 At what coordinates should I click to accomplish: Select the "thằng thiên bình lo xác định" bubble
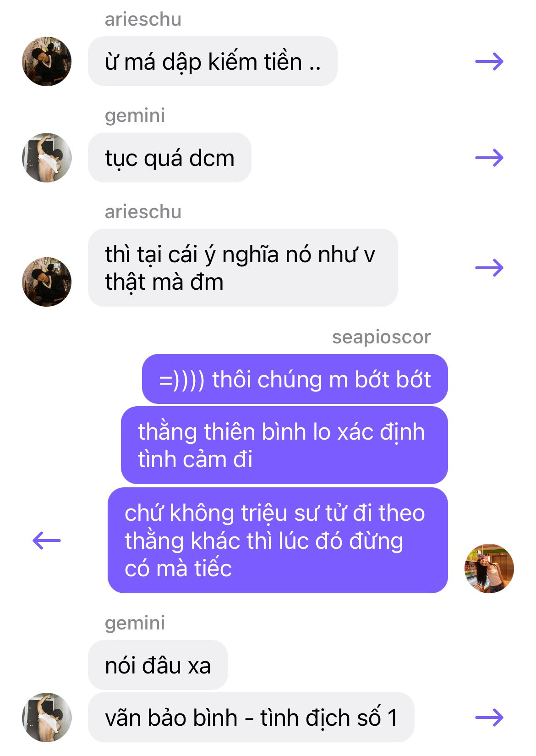284,445
